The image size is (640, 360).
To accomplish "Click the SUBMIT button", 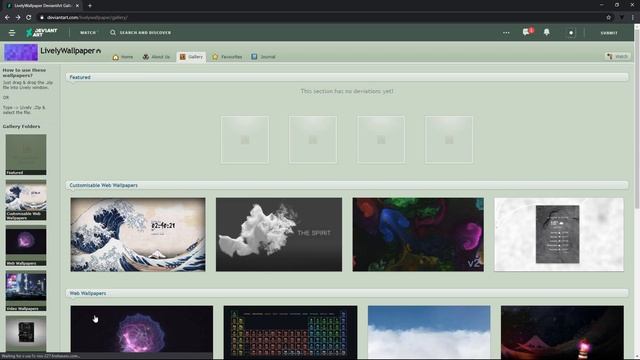I will pos(609,33).
